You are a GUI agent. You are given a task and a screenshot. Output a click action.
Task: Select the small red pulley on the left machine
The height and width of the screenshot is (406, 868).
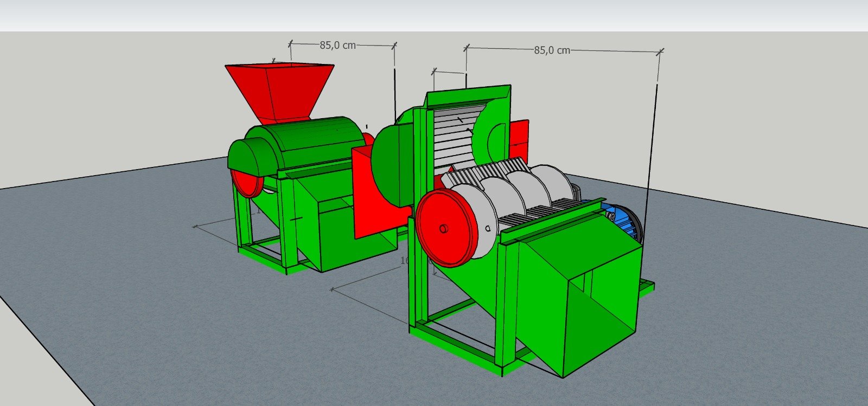(247, 183)
